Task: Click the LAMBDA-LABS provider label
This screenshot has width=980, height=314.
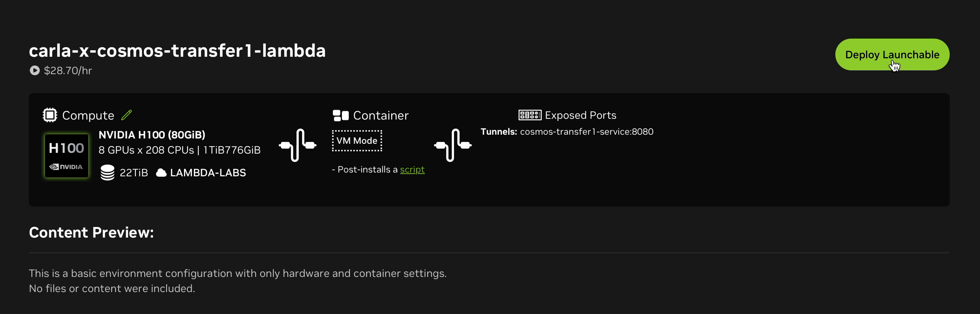Action: pos(208,173)
